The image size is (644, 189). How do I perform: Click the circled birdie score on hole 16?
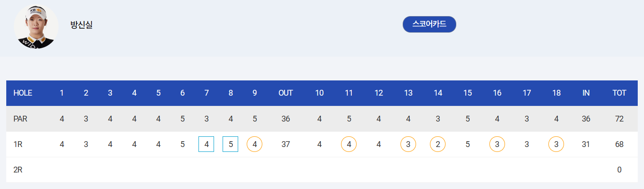pyautogui.click(x=497, y=144)
